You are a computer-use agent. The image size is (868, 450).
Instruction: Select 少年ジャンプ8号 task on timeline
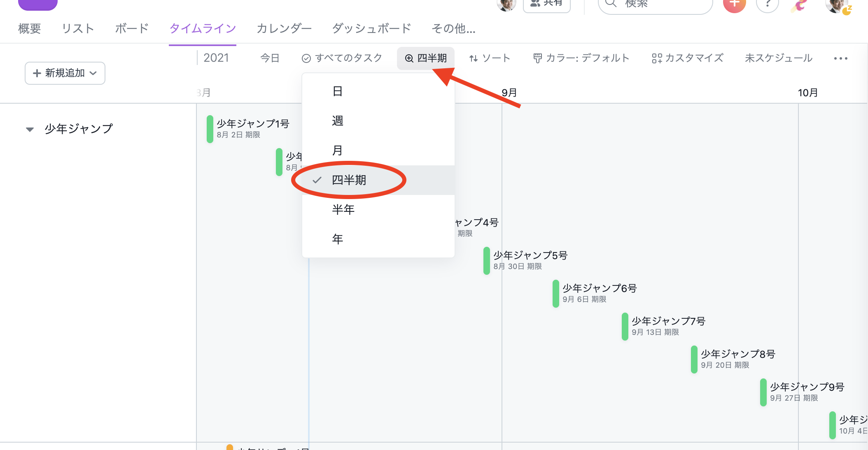[x=737, y=354]
